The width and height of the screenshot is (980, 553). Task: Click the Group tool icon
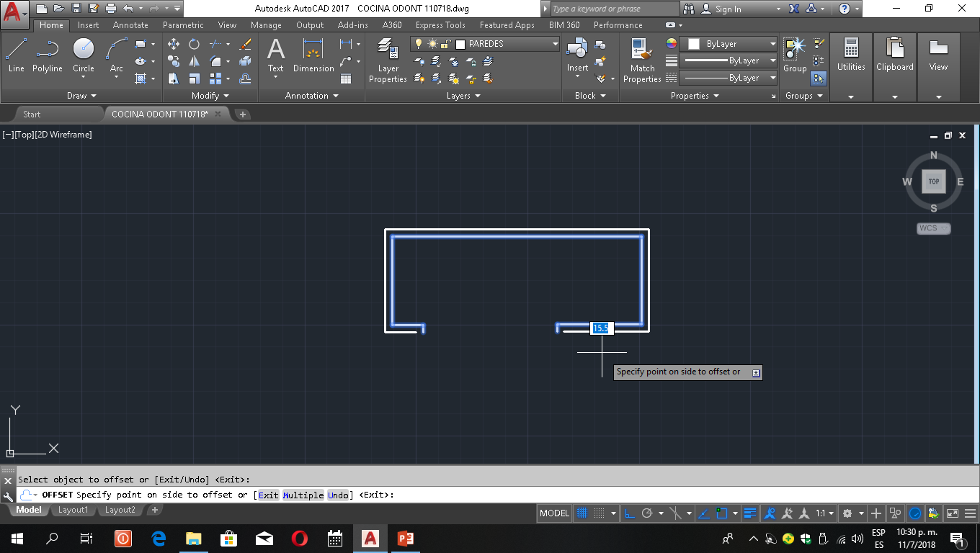coord(795,55)
